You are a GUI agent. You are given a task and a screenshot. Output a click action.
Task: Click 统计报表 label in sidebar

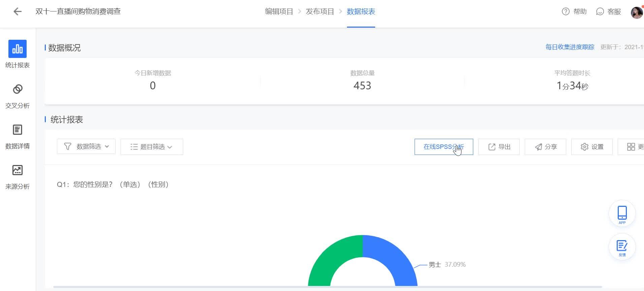(18, 65)
